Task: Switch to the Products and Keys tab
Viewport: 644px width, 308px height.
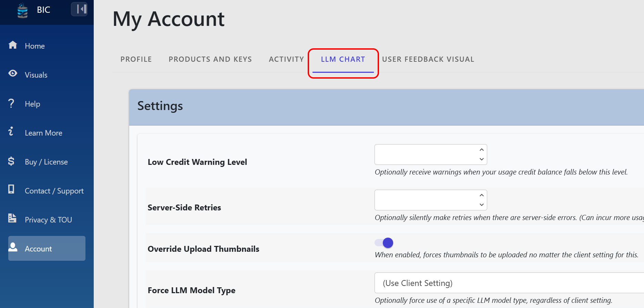Action: (210, 59)
